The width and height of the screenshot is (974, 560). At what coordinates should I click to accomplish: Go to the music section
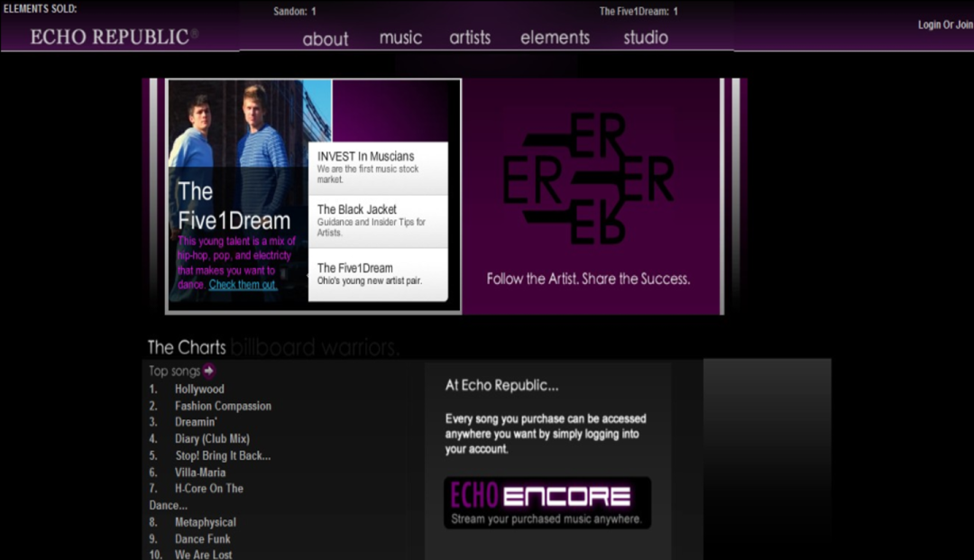400,37
